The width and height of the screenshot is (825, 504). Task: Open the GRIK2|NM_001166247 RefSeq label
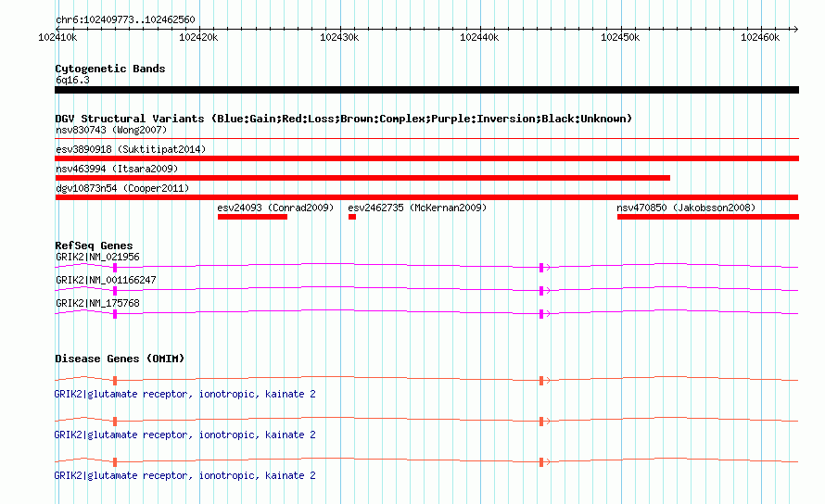tap(106, 280)
